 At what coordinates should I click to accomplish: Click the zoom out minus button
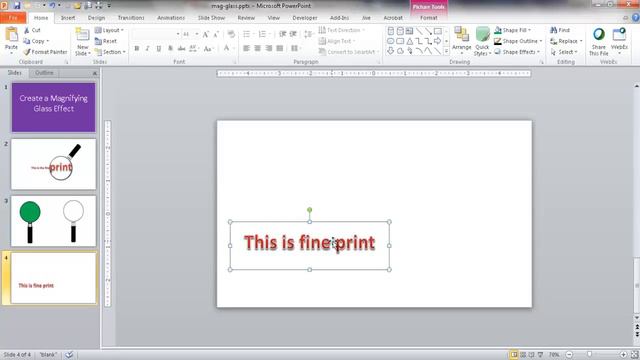[x=569, y=355]
